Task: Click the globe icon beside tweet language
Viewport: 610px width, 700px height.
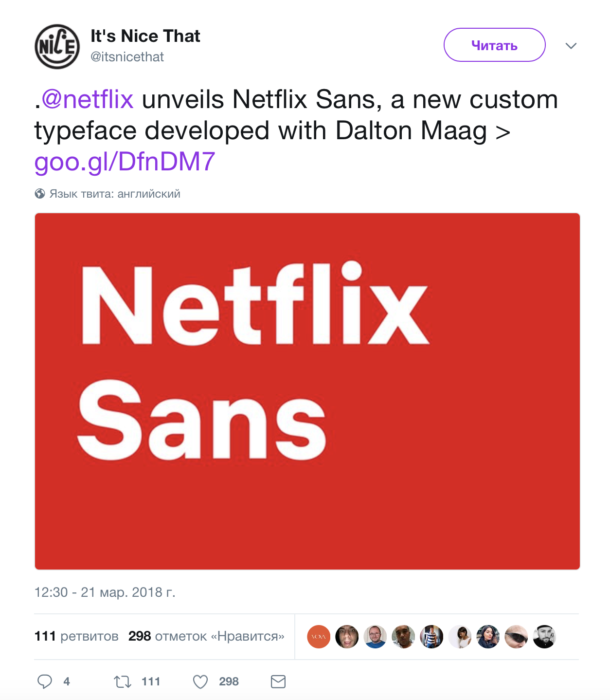Action: click(x=40, y=194)
